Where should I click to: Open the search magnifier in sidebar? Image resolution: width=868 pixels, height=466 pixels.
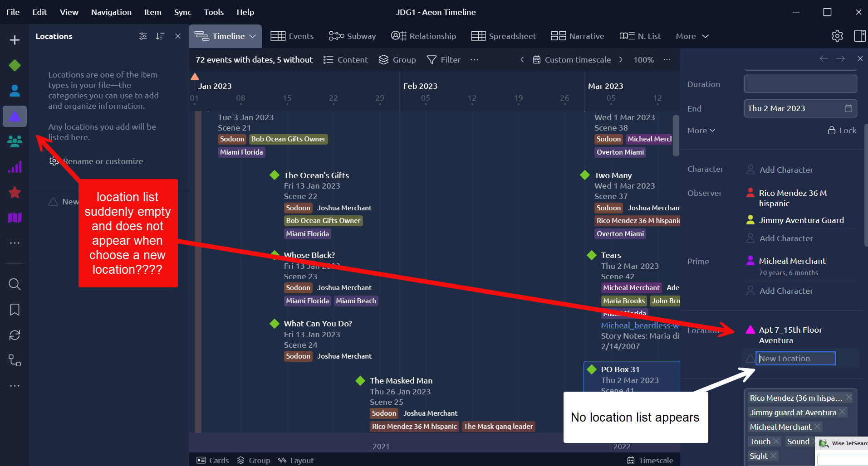pos(15,285)
